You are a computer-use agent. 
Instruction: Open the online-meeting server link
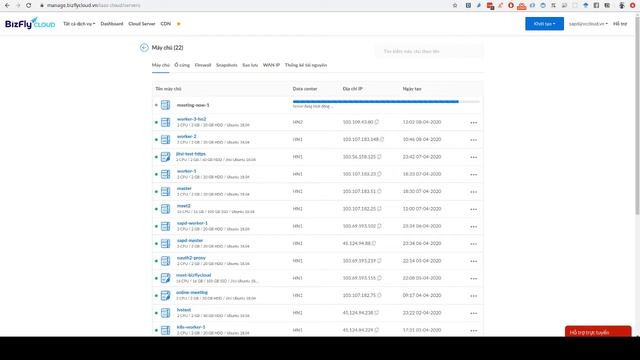point(192,292)
